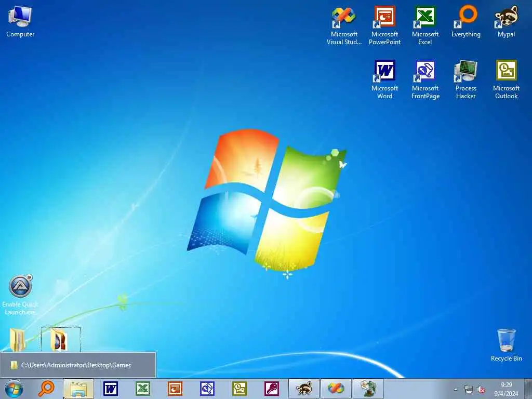This screenshot has height=399, width=532.
Task: Open the Windows Start menu orb
Action: (x=14, y=389)
